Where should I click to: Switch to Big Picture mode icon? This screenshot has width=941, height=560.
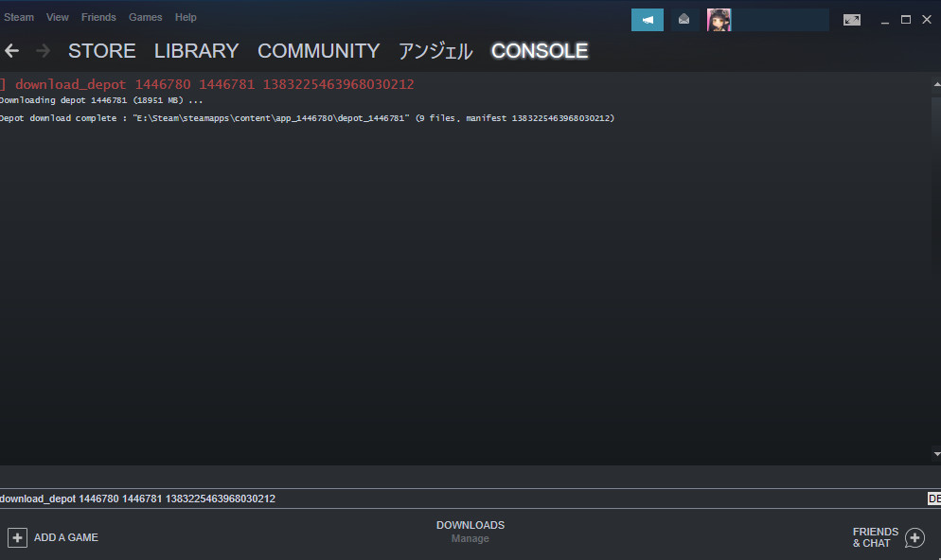pos(852,20)
